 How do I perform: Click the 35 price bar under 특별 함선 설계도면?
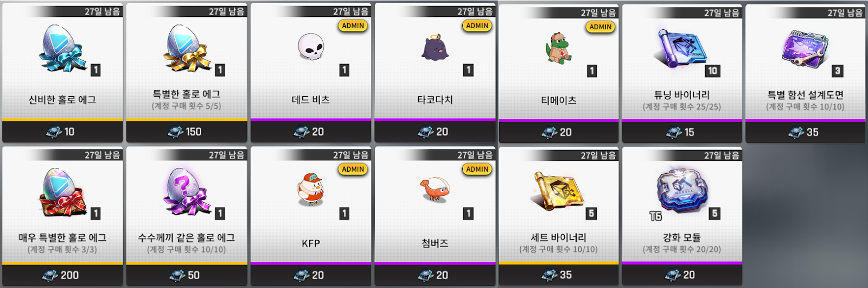805,132
